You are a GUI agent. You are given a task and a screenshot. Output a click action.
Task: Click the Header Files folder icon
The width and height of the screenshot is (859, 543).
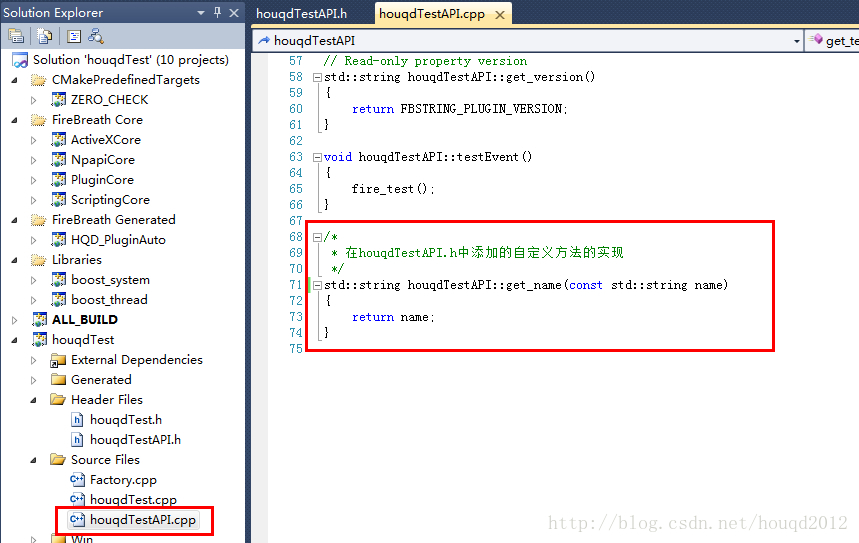click(x=58, y=399)
